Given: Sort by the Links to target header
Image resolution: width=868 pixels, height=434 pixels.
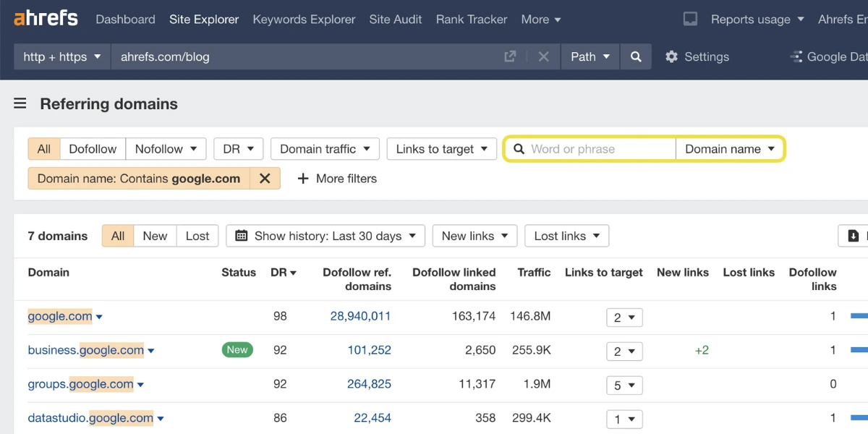Looking at the screenshot, I should tap(604, 273).
